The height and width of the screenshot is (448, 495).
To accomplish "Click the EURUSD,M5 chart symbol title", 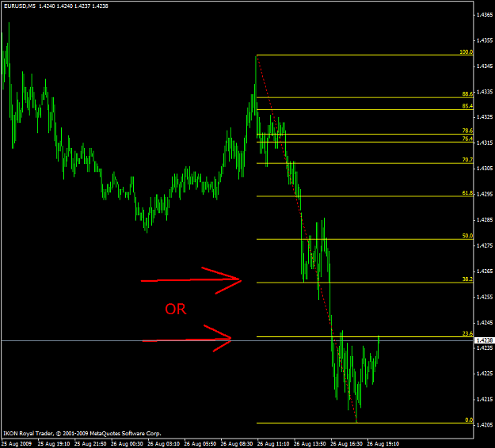I will (20, 6).
